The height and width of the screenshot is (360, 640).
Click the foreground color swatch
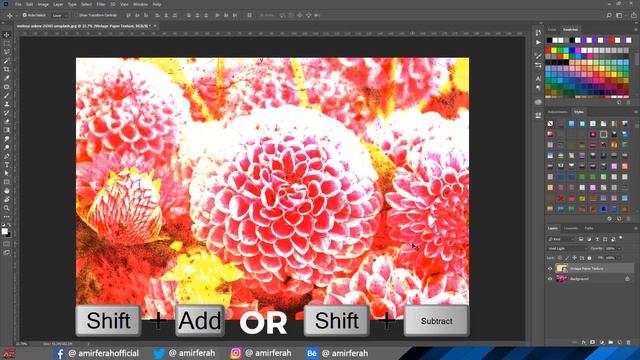point(5,231)
